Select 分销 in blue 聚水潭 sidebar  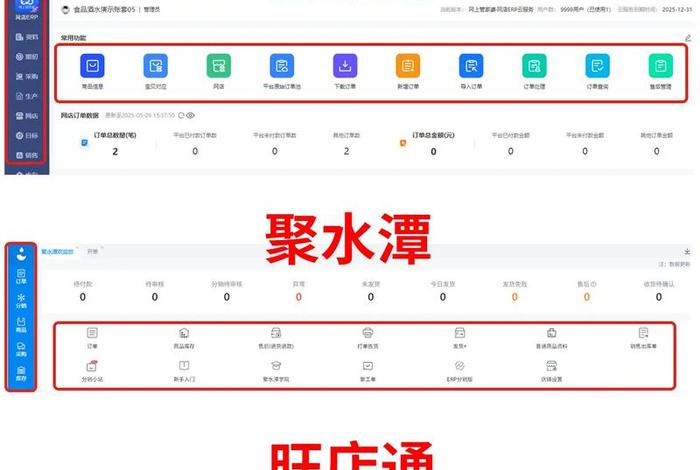(21, 301)
